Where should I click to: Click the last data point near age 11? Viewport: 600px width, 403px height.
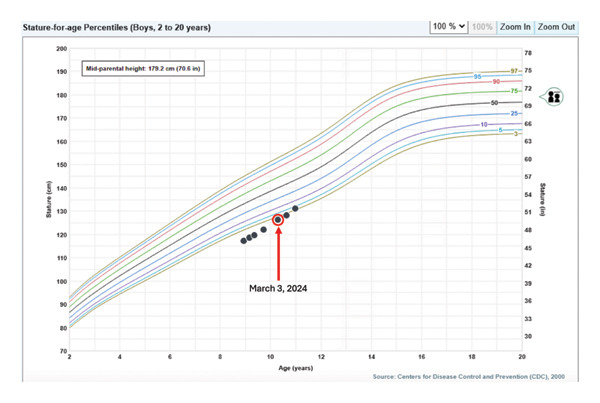295,209
